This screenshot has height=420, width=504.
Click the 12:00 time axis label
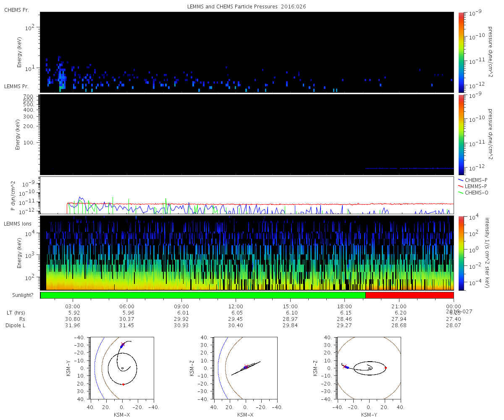coord(236,306)
